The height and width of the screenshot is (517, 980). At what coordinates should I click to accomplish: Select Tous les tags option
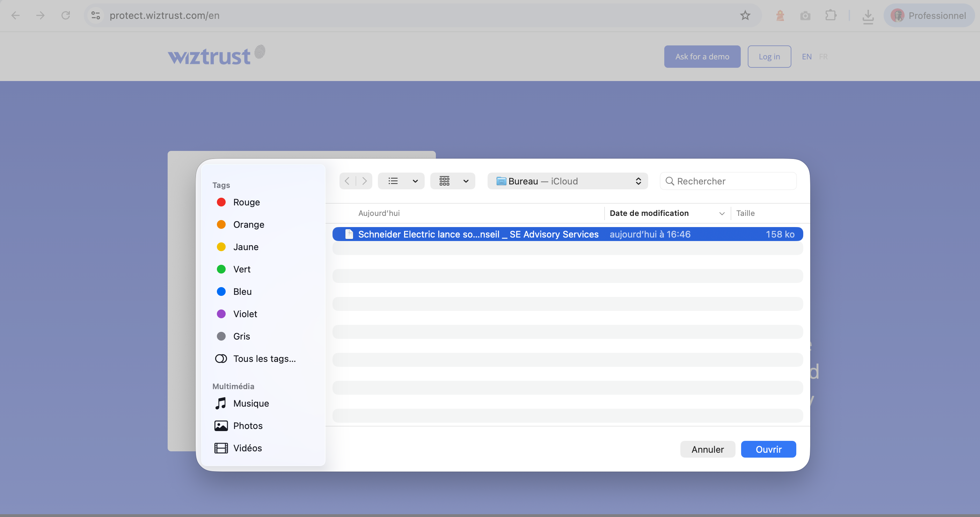coord(264,358)
